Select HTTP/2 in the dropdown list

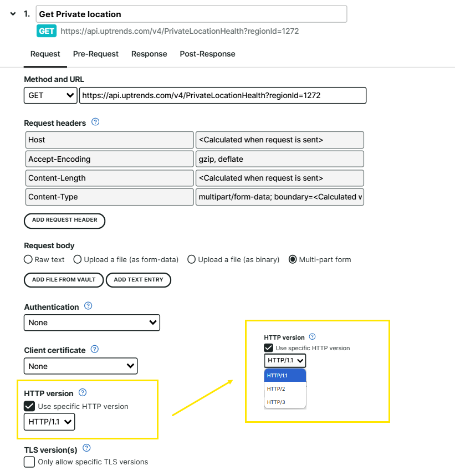276,389
